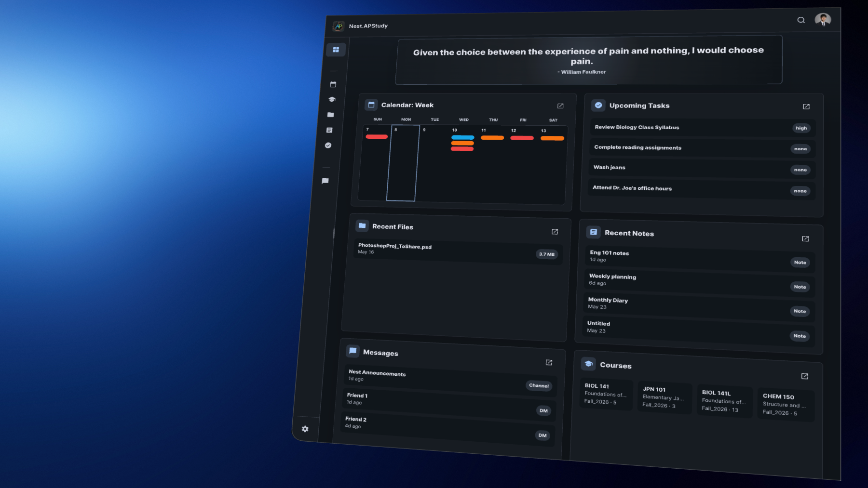Open the Eng 101 notes entry

tap(701, 258)
